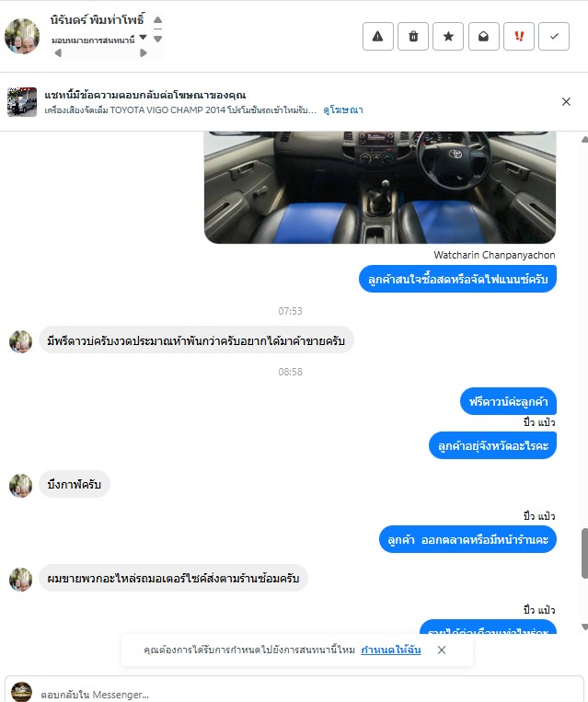The height and width of the screenshot is (702, 588).
Task: Open the Toyota car interior photo
Action: tap(380, 187)
